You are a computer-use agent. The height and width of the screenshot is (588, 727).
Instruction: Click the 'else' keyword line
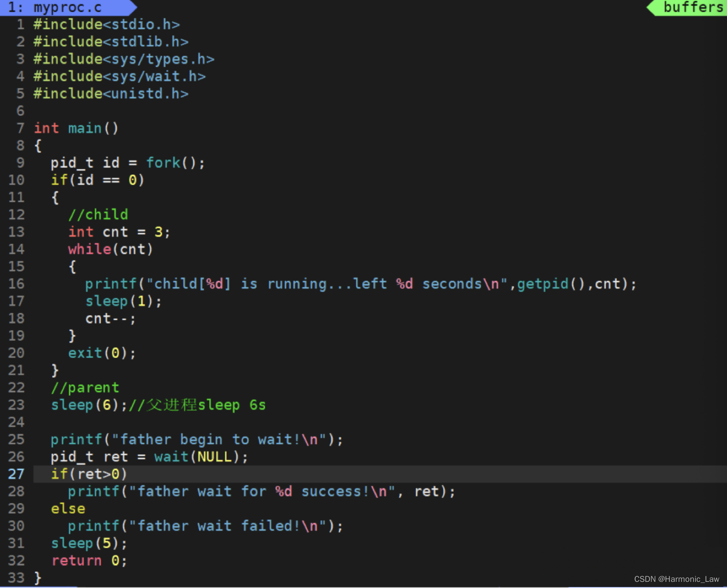[x=68, y=509]
